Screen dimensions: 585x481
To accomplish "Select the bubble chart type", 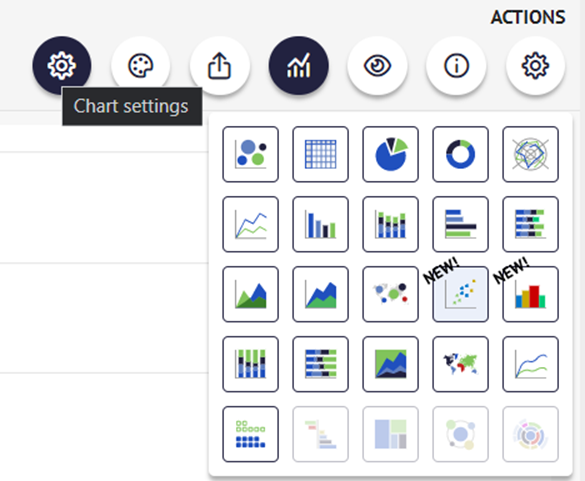I will click(250, 154).
